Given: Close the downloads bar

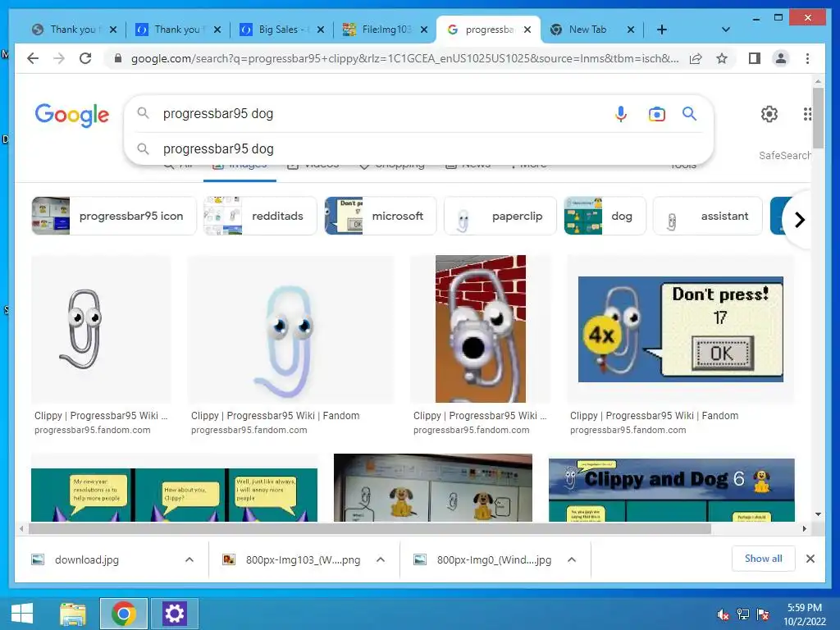Looking at the screenshot, I should point(810,559).
